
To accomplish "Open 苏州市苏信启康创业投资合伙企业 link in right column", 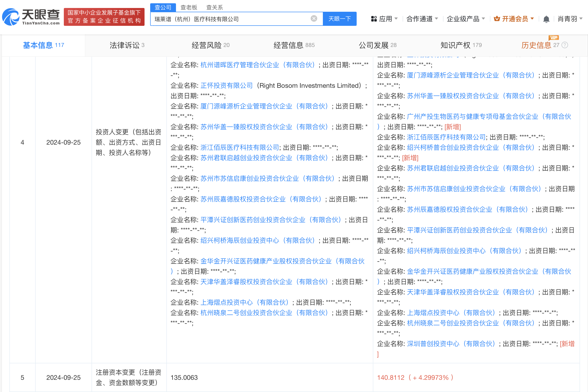I will [x=474, y=189].
